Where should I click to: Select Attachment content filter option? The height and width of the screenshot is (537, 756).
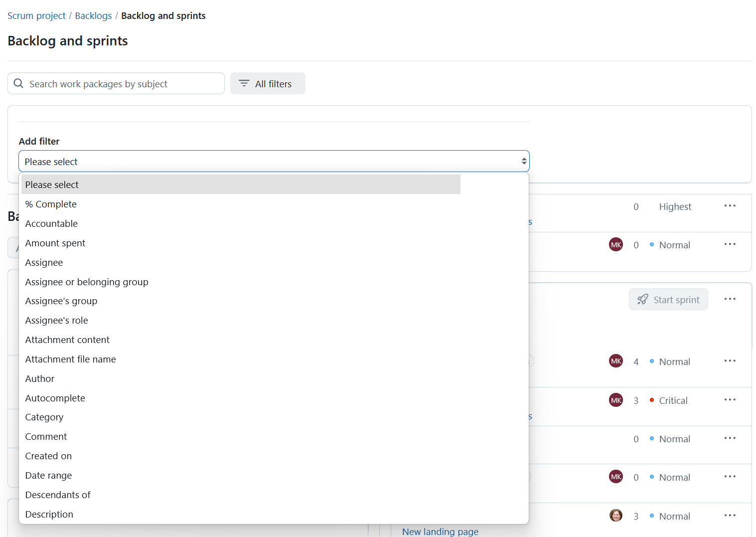click(241, 340)
